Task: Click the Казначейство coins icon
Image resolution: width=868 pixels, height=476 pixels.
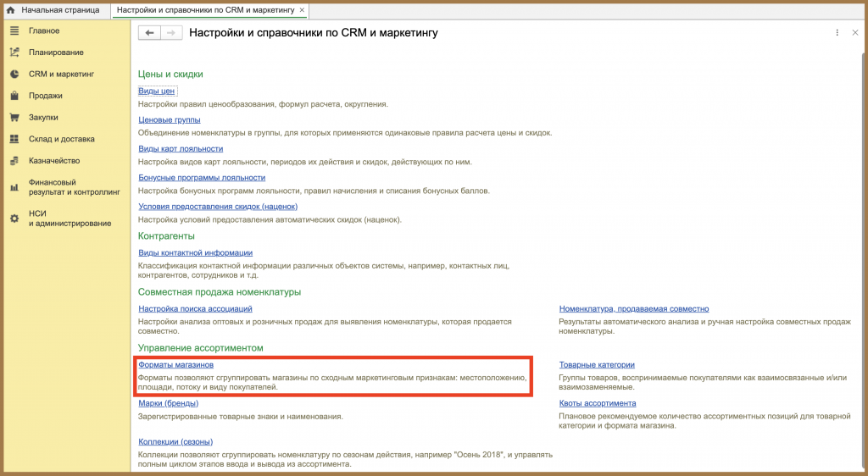Action: 14,161
